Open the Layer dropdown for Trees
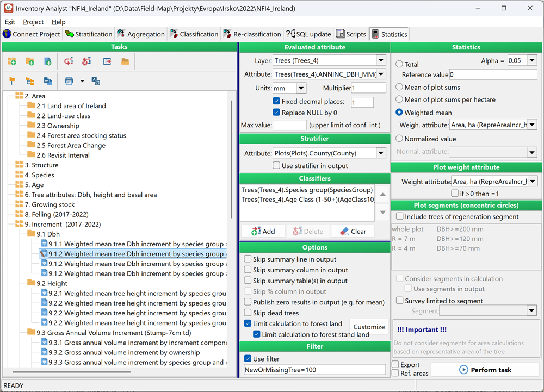Screen dimensions: 544x392 380,60
